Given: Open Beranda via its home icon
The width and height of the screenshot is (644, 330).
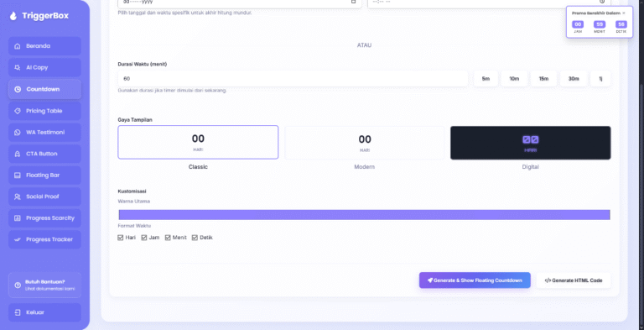Looking at the screenshot, I should click(18, 46).
